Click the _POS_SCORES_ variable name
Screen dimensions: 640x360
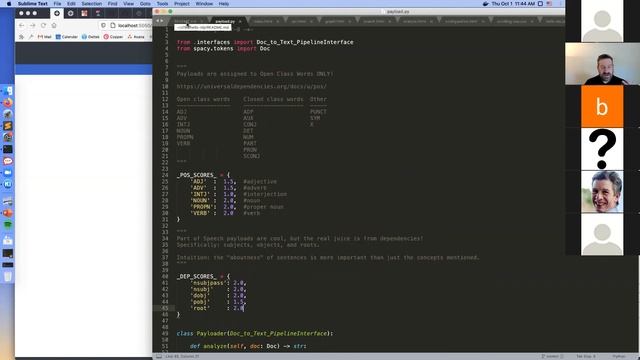196,175
